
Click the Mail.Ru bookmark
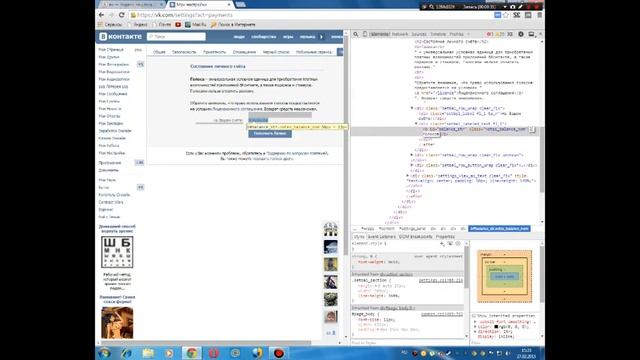coord(196,24)
